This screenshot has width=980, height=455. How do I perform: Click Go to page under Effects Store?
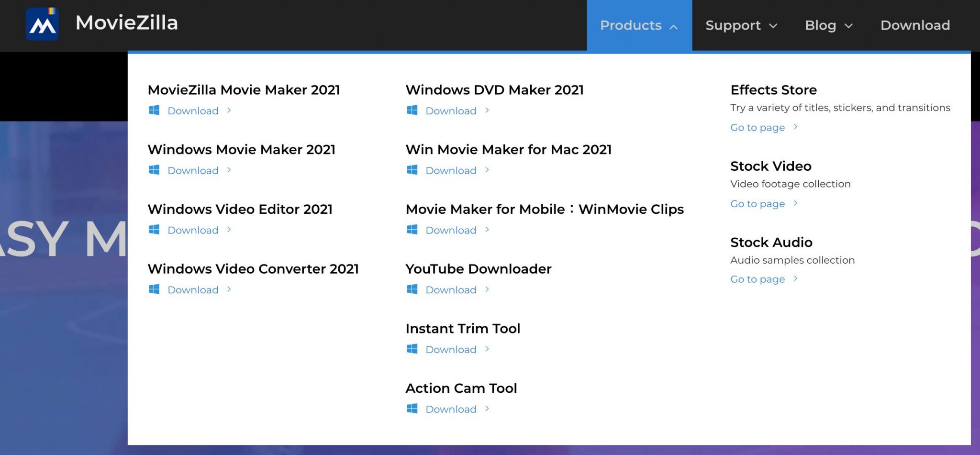point(757,127)
